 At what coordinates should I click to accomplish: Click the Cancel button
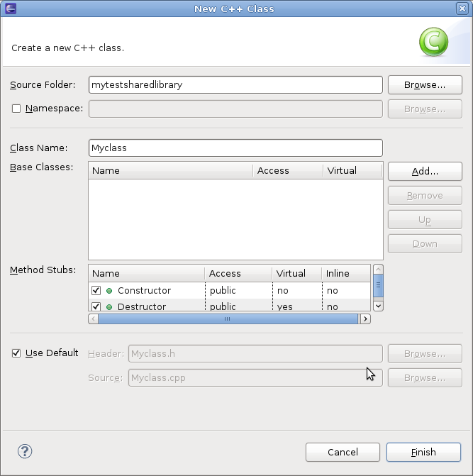pos(343,452)
